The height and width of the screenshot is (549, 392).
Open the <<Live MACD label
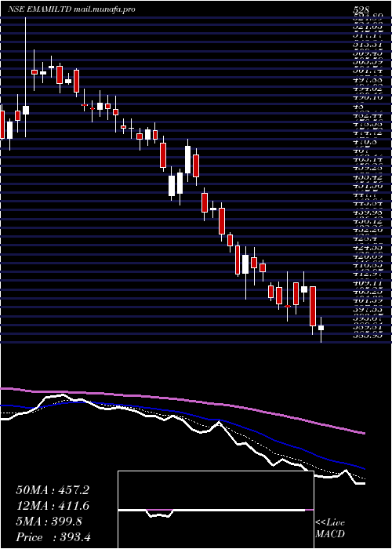330,529
